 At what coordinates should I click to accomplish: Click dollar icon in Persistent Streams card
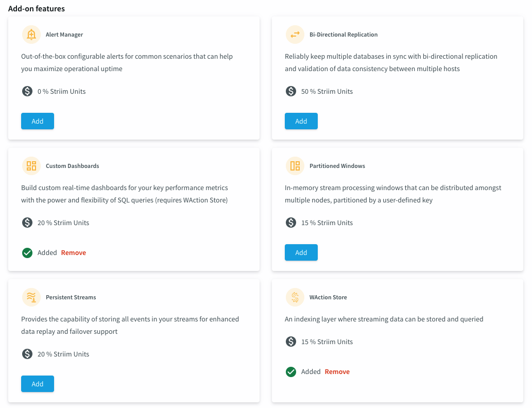point(27,354)
